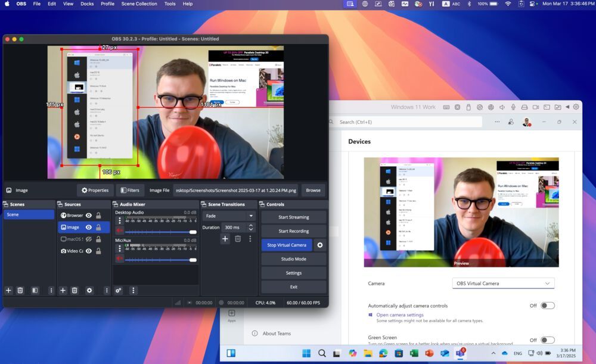The width and height of the screenshot is (596, 364).
Task: Remove the selected Image source using the trash icon
Action: point(74,290)
